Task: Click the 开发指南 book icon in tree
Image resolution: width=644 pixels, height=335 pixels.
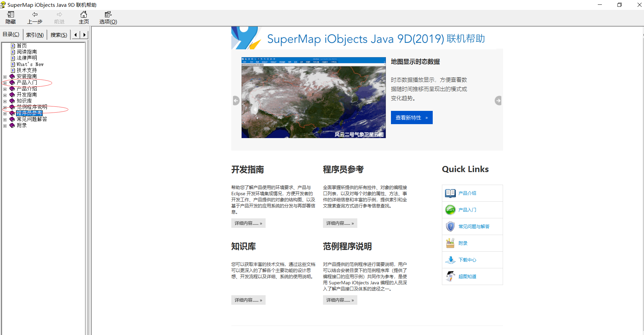Action: (12, 95)
